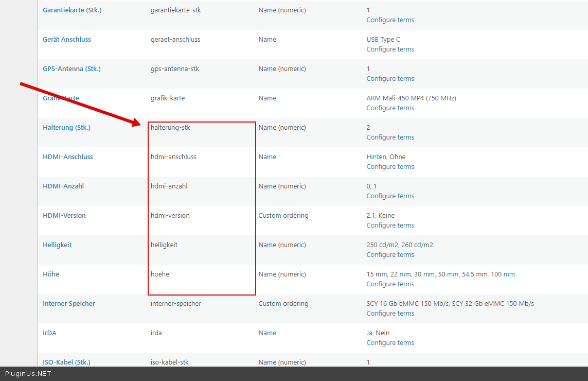This screenshot has width=588, height=381.
Task: Configure terms for Garantiekarte (Stk.)
Action: 390,20
